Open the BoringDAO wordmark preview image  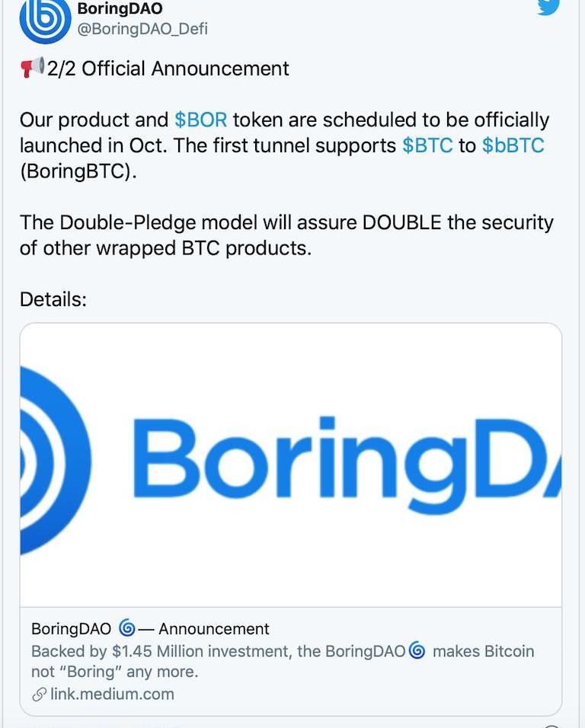pos(291,465)
